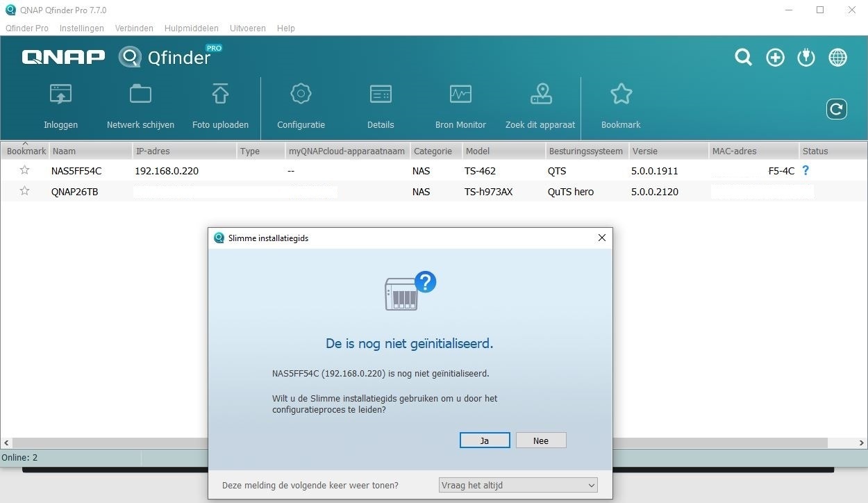
Task: Bookmark NAS5FF54C with its star
Action: pos(25,170)
